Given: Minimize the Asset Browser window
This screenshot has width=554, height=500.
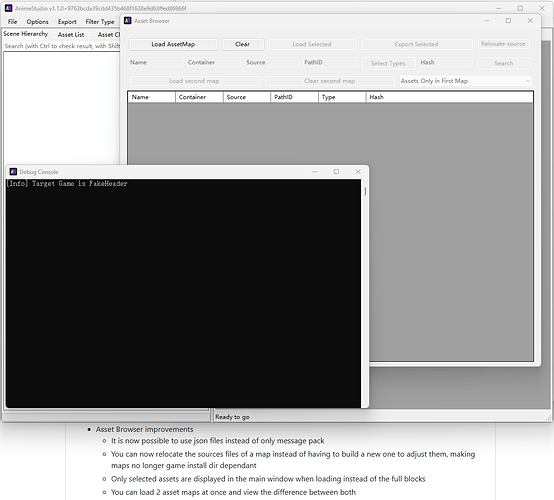Looking at the screenshot, I should pos(487,21).
